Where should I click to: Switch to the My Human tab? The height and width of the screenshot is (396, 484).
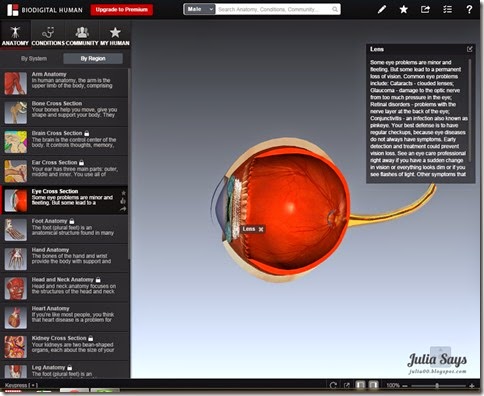[115, 35]
